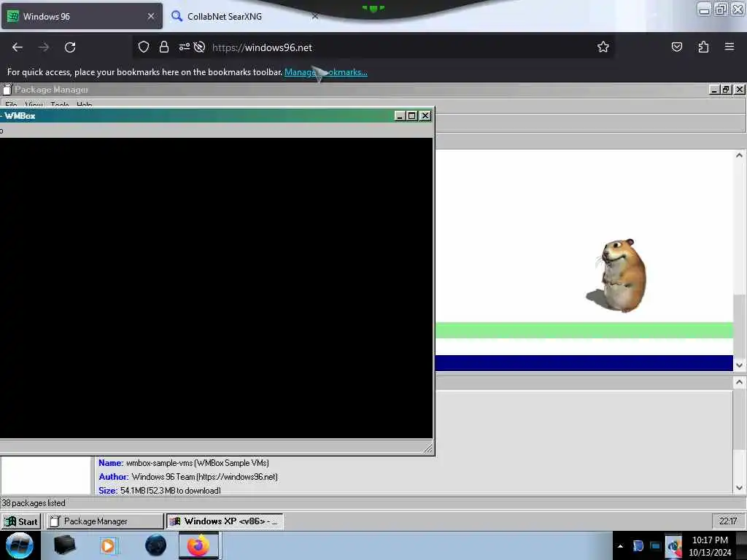
Task: Click the Size 54.1MB text
Action: 160,490
